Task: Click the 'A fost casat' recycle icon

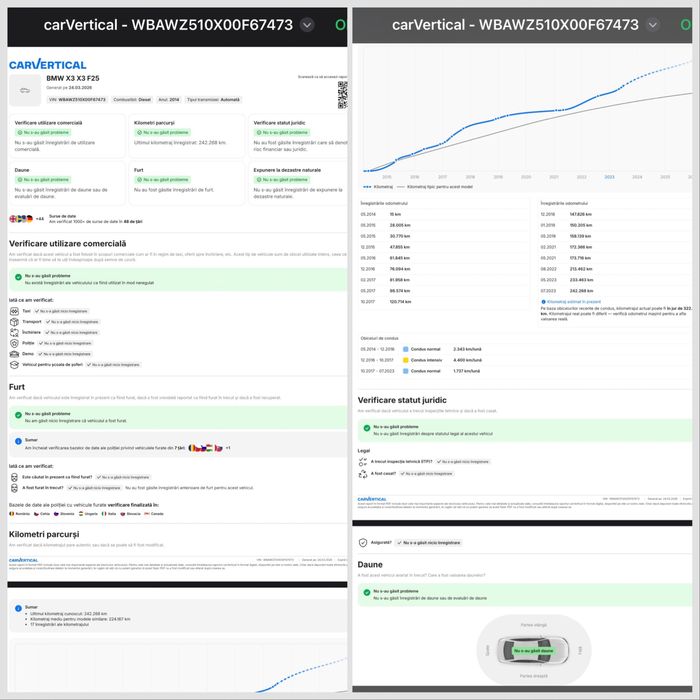Action: point(363,474)
